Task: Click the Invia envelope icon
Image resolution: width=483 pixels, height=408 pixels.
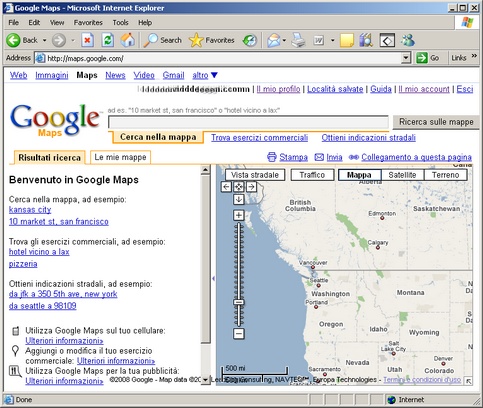Action: pos(319,157)
